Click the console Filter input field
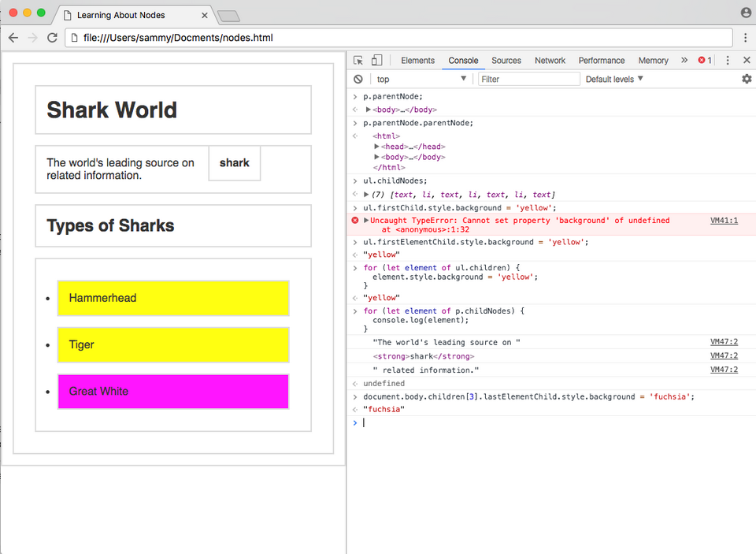Viewport: 756px width, 554px height. pyautogui.click(x=528, y=79)
